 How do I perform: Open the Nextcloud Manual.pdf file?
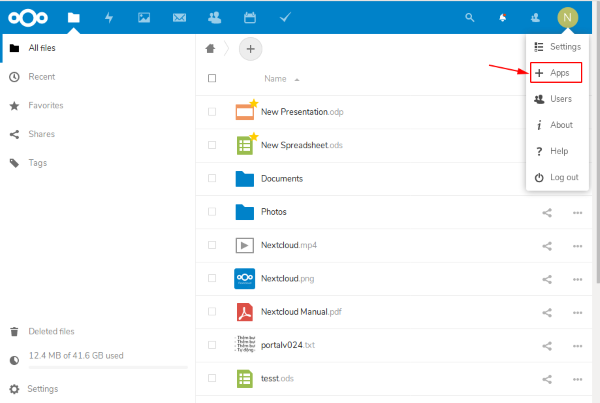tap(302, 312)
